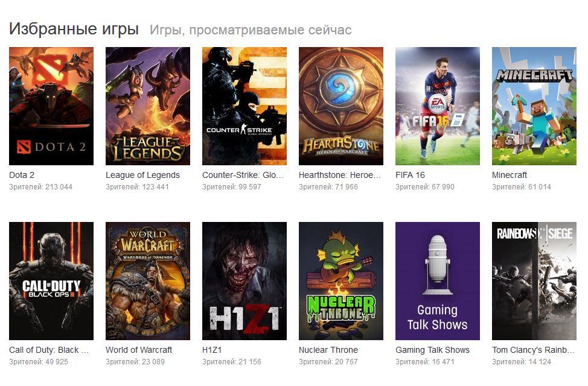This screenshot has width=588, height=386.
Task: Click the World of Warcraft title link
Action: (139, 350)
